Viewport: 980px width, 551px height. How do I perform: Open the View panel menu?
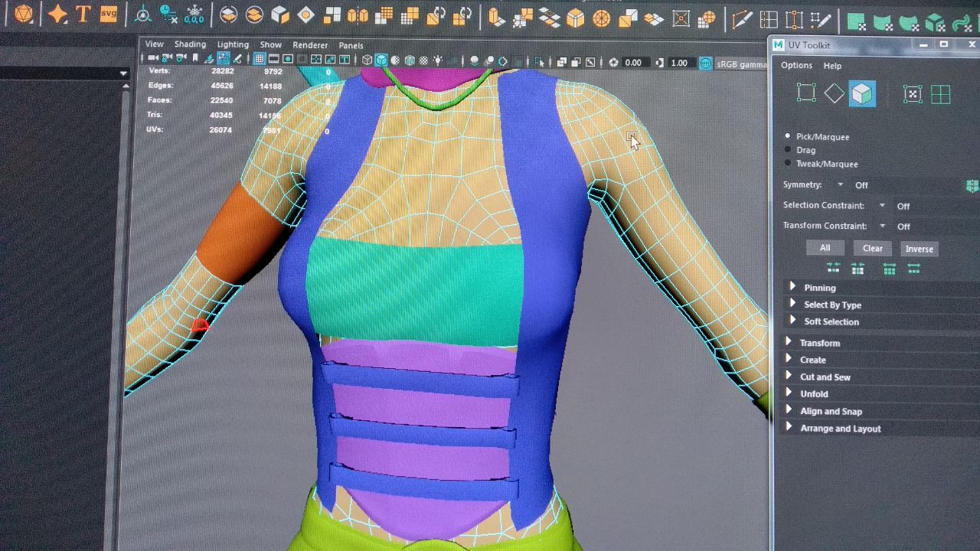154,44
